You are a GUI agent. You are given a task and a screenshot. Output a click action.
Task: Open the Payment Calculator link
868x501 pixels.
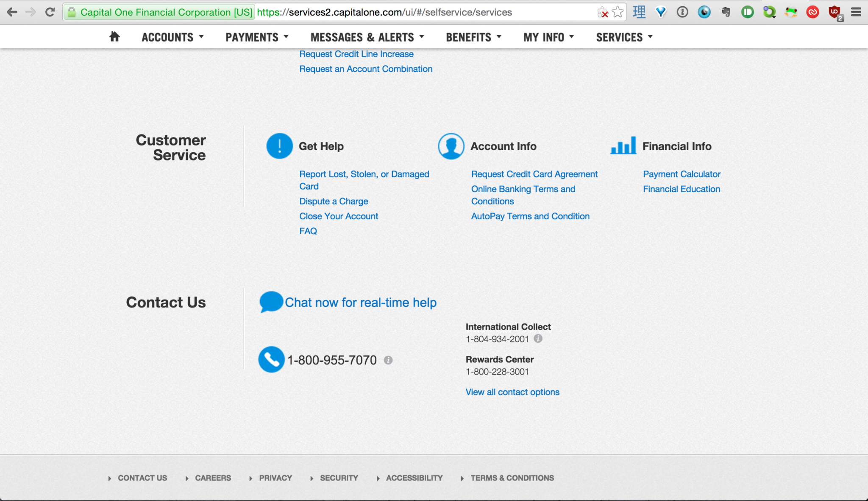[x=682, y=174]
